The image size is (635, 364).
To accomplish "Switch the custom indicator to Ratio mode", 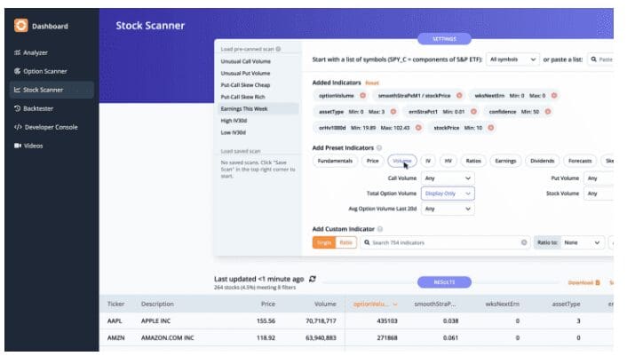I will (x=345, y=241).
